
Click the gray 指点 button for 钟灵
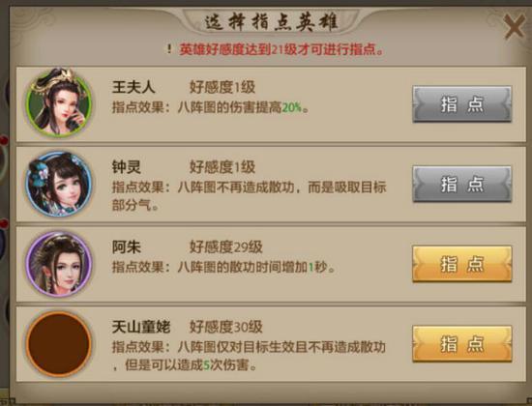tap(461, 184)
